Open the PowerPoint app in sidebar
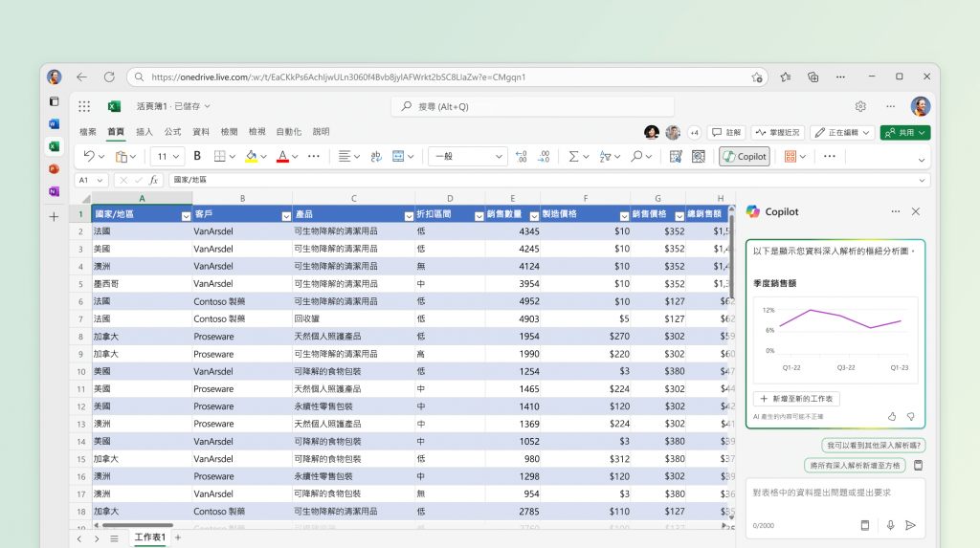 [55, 168]
